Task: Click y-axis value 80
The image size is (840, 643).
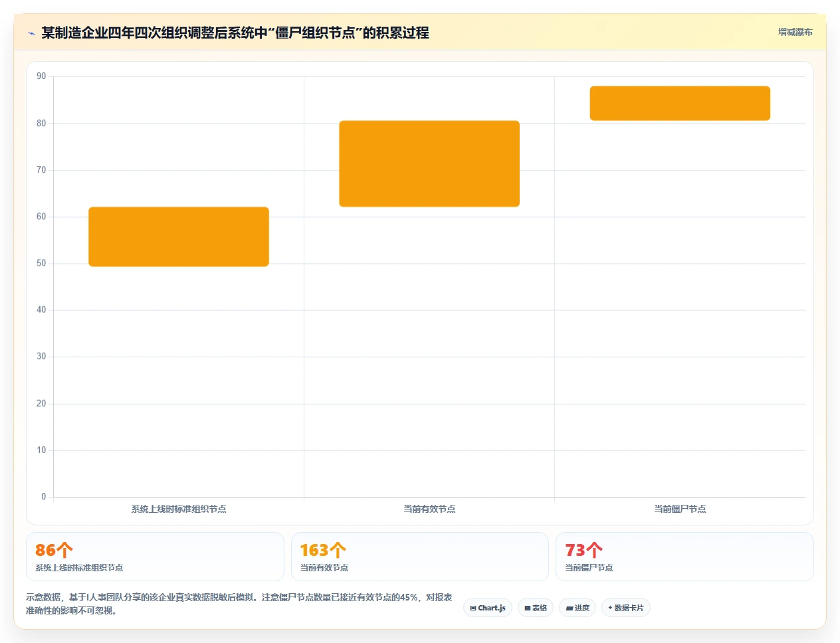Action: pyautogui.click(x=41, y=123)
